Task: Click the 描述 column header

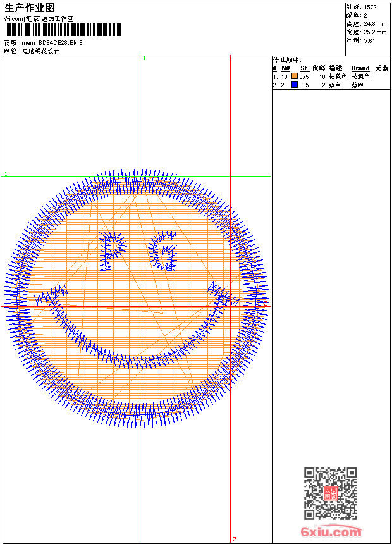Action: (x=335, y=68)
